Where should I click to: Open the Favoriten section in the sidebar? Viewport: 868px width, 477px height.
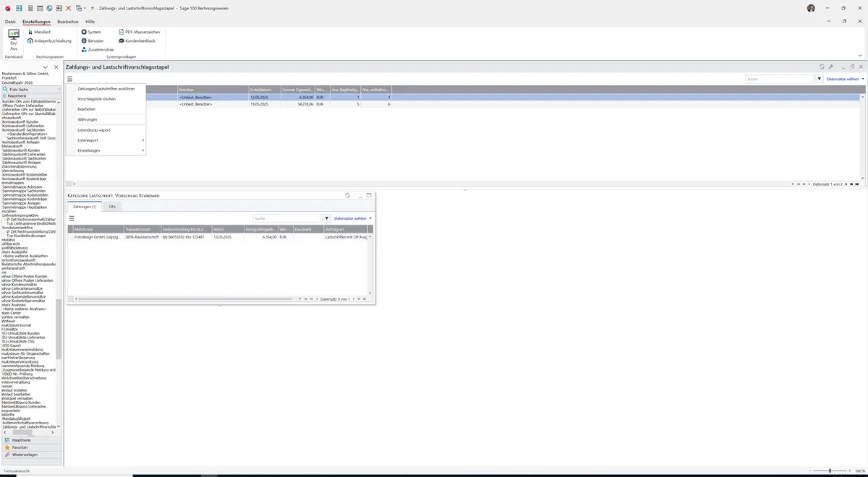pos(30,447)
